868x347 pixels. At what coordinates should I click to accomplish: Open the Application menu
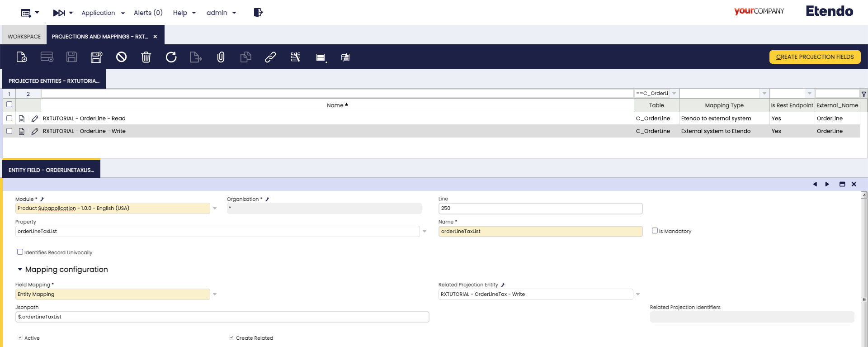point(103,13)
